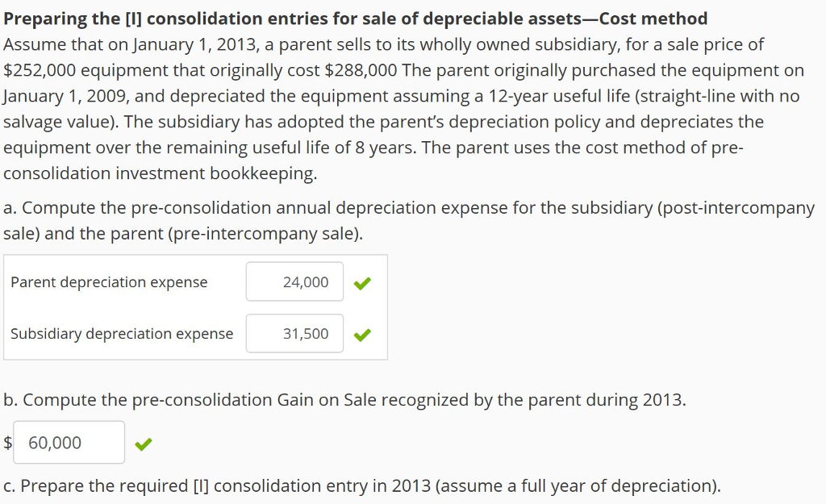Click the Subsidiary depreciation expense label
Screen dimensions: 826x504
121,333
